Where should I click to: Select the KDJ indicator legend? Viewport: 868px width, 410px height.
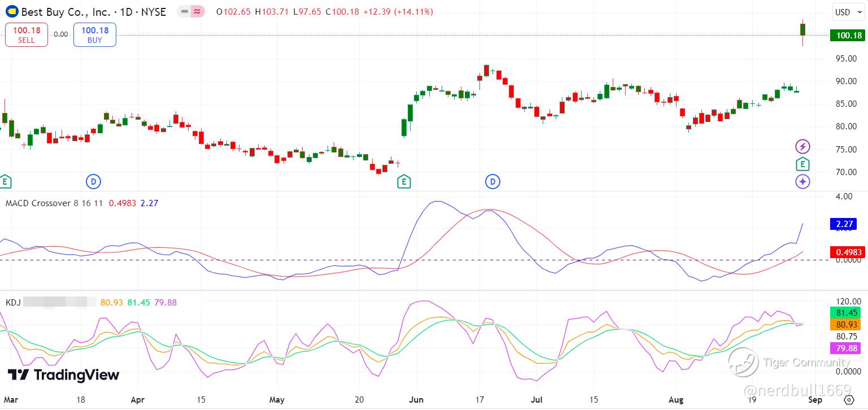coord(13,303)
